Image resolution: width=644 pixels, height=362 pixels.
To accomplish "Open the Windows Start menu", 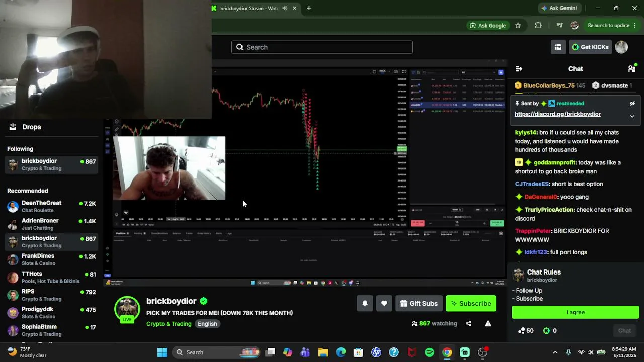I will 162,352.
